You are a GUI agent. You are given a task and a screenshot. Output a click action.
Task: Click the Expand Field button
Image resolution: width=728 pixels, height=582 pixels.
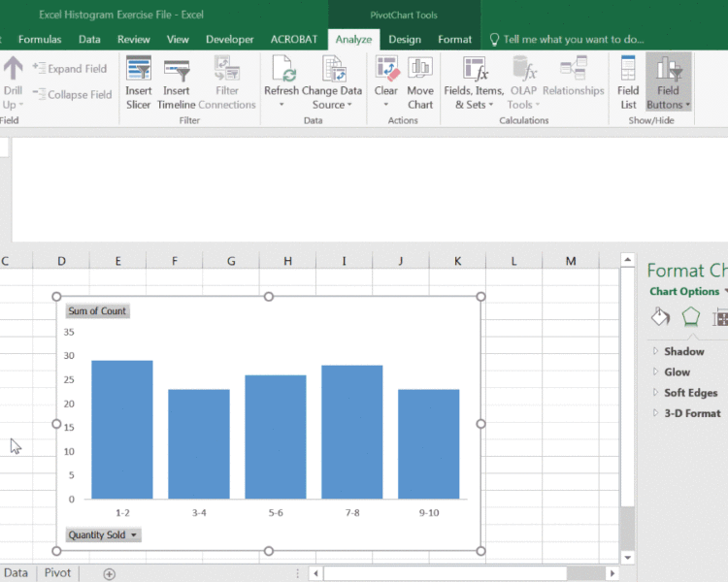tap(70, 69)
